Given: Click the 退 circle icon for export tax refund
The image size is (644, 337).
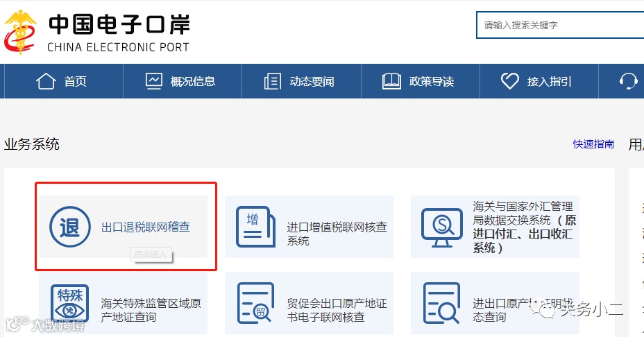Looking at the screenshot, I should pos(70,227).
